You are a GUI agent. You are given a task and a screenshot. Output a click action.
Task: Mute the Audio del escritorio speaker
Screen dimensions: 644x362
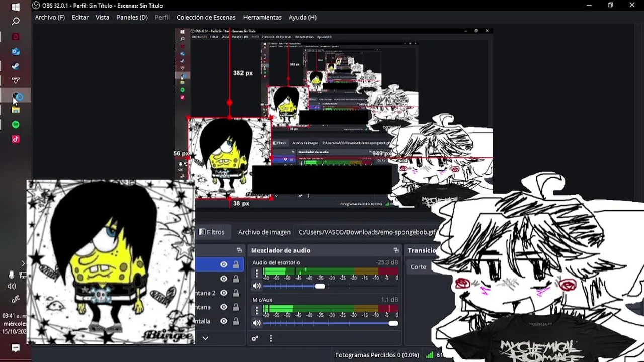click(257, 286)
